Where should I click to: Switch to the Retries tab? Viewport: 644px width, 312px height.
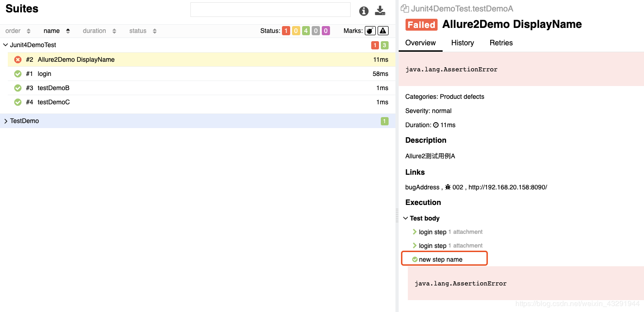501,43
